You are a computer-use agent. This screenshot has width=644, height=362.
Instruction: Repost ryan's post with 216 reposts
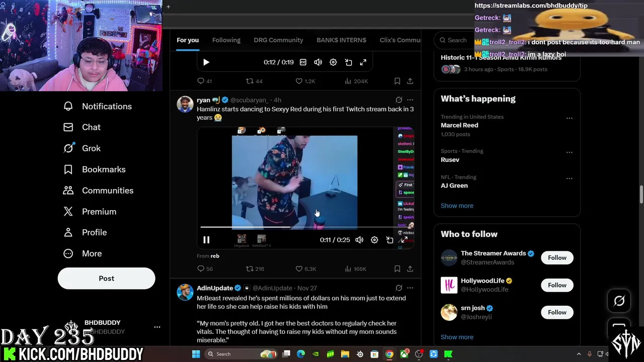coord(255,269)
